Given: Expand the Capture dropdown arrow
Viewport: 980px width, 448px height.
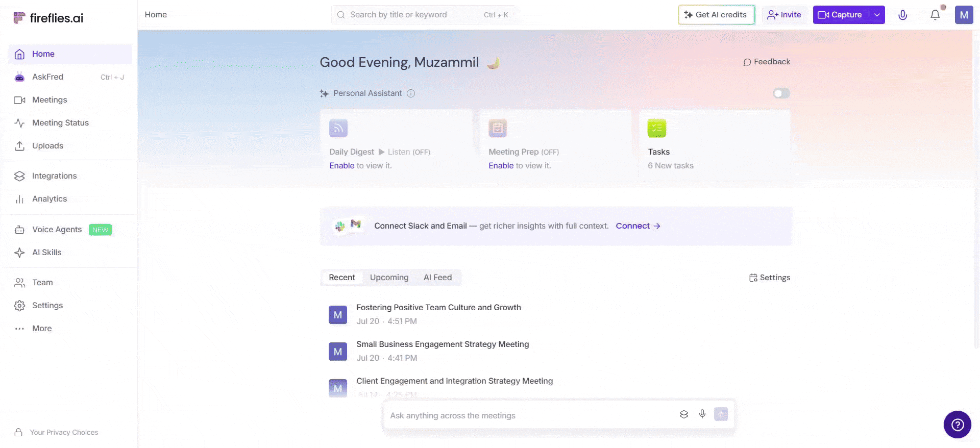Looking at the screenshot, I should click(x=876, y=15).
